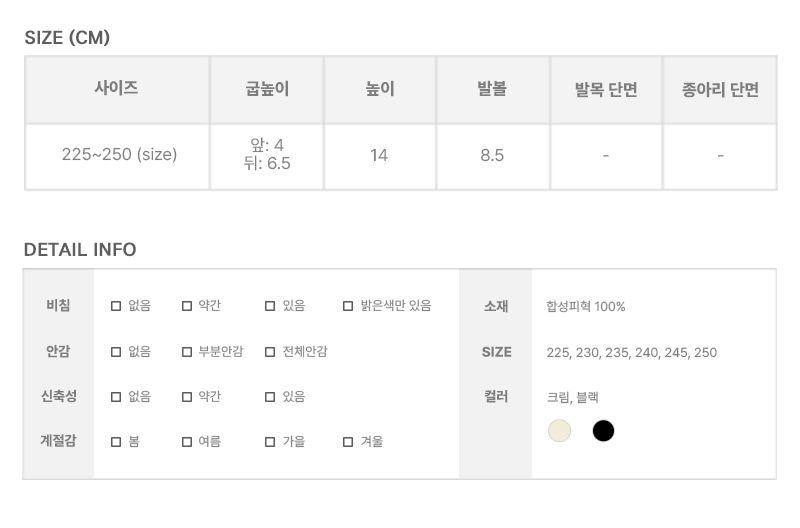Click the 발볼 column header
Screen dimensions: 800x528
click(x=492, y=89)
